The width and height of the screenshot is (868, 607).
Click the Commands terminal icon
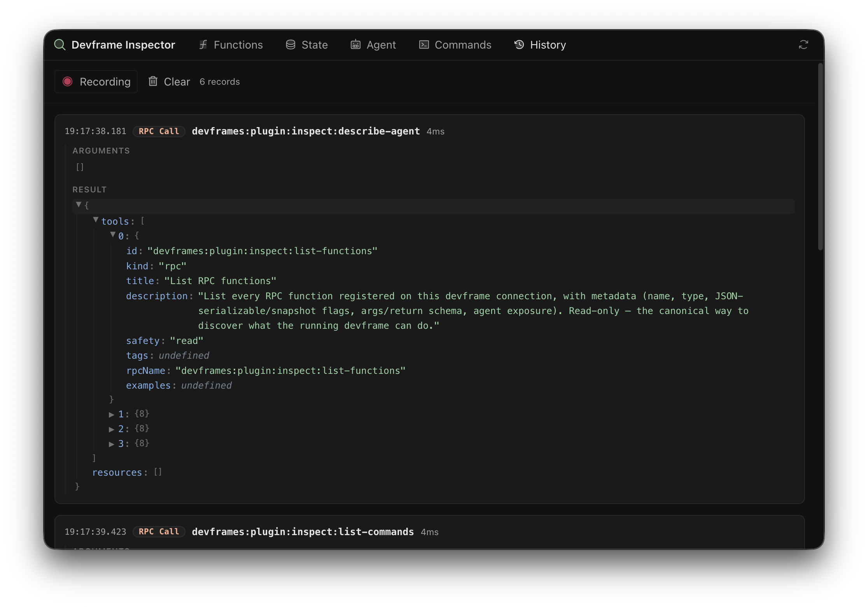point(424,45)
